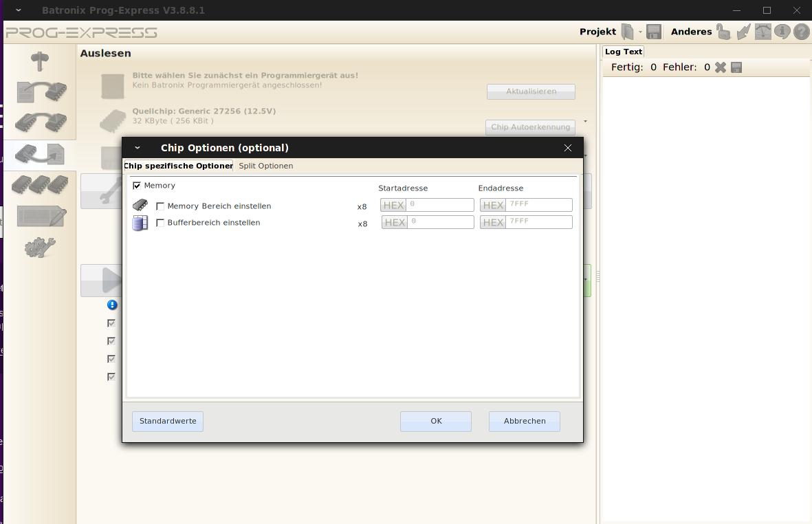Confirm dialog with OK button

[436, 422]
